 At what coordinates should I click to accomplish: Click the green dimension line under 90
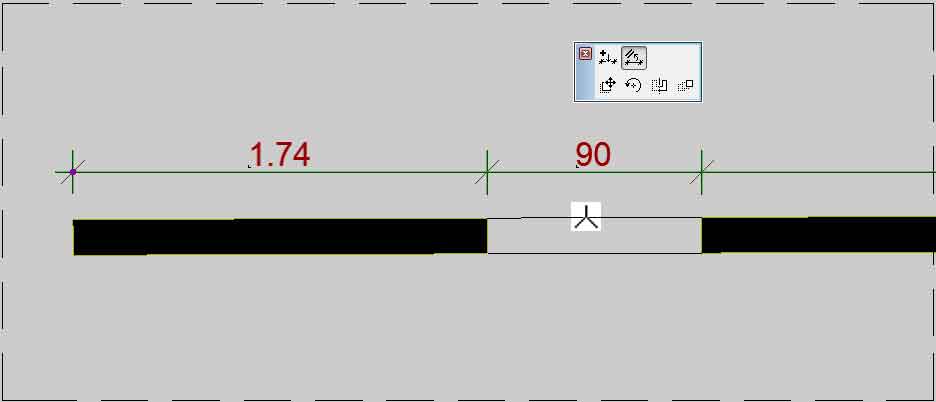click(594, 173)
